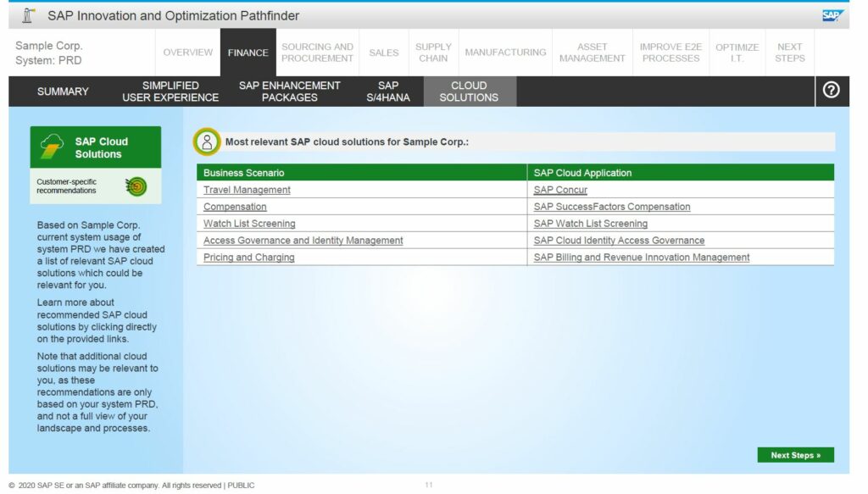Open SAP SuccessFactors Compensation link
Image resolution: width=868 pixels, height=494 pixels.
coord(612,207)
